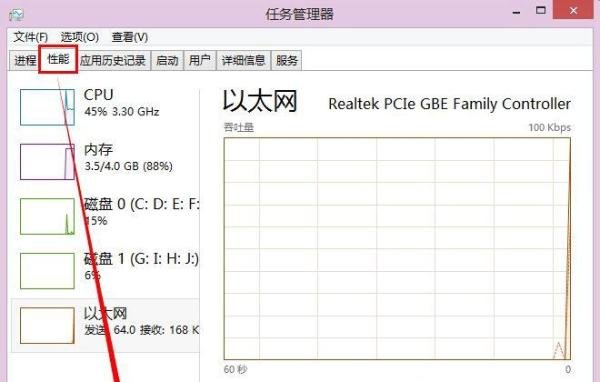Select the 以太网 sidebar mini graph thumbnail
This screenshot has height=382, width=600.
pyautogui.click(x=47, y=325)
